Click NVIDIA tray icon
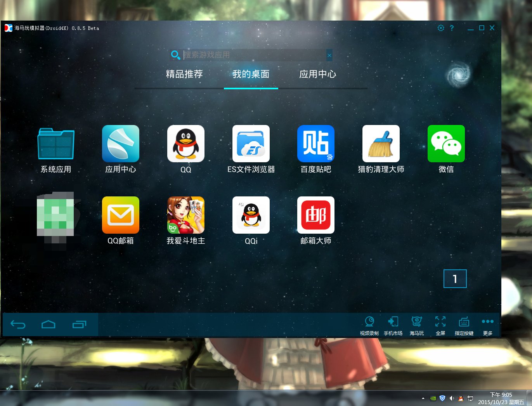This screenshot has height=406, width=532. pyautogui.click(x=433, y=398)
